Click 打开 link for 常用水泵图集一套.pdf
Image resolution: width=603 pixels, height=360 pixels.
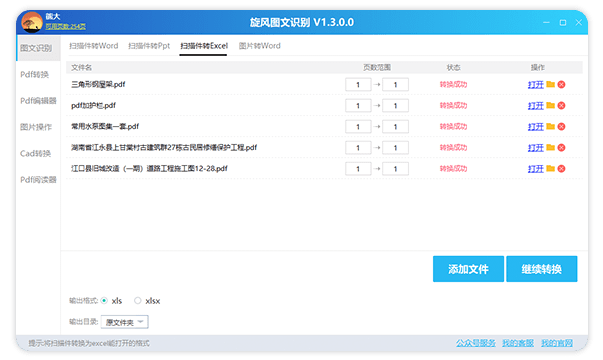pyautogui.click(x=535, y=127)
